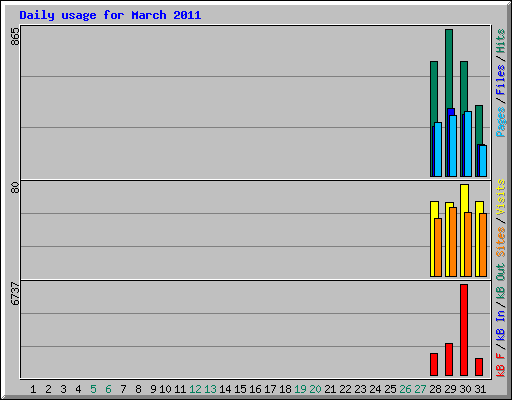Click the cyan Pages bar for day 29
Viewport: 512px width, 400px height.
click(453, 146)
